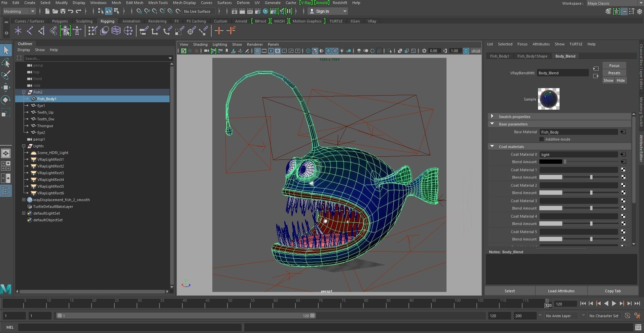Select the Lasso tool in toolbox
This screenshot has width=644, height=333.
tap(6, 63)
